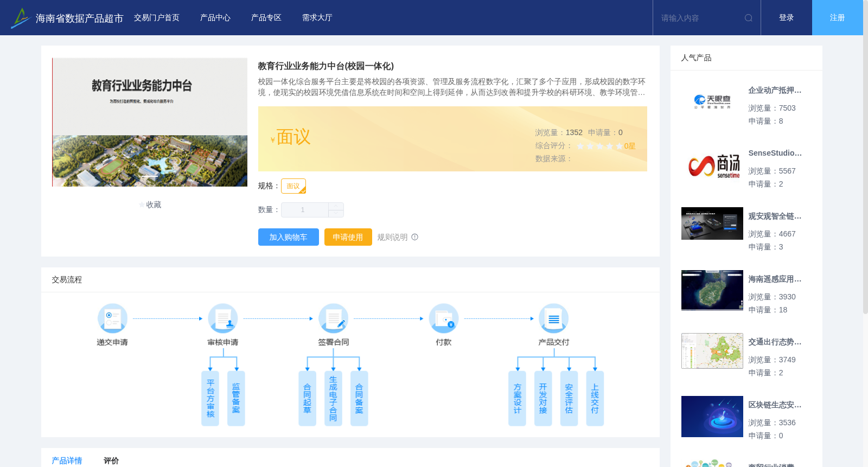Click the 合同备案 sub-step box
Image resolution: width=868 pixels, height=467 pixels.
pos(359,399)
